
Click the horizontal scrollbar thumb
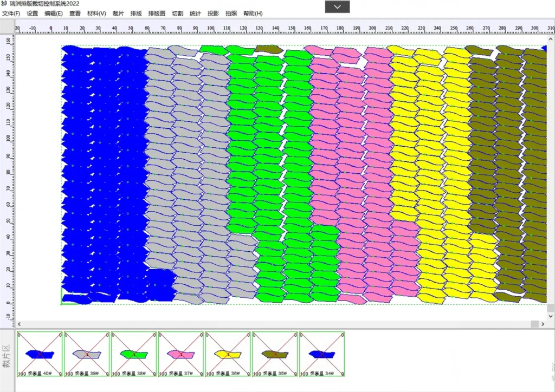tap(534, 324)
